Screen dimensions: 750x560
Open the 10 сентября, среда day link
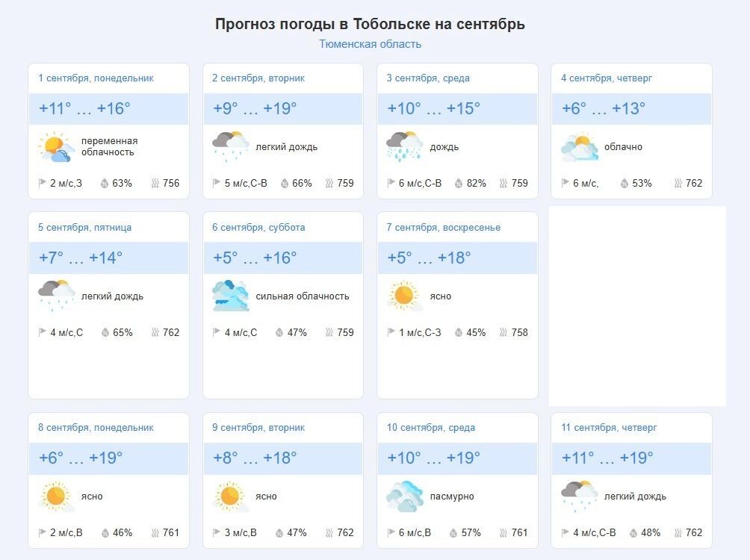pyautogui.click(x=431, y=428)
